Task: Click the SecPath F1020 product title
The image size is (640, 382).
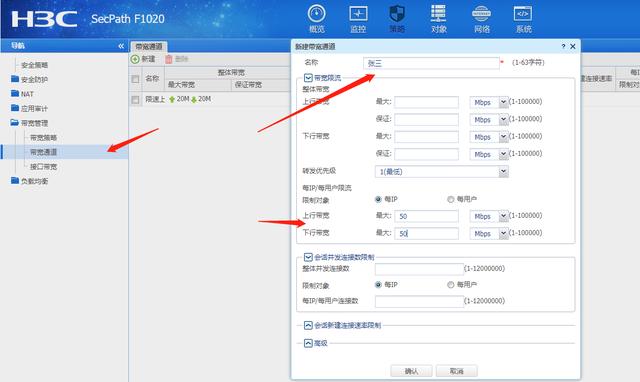Action: (x=128, y=19)
